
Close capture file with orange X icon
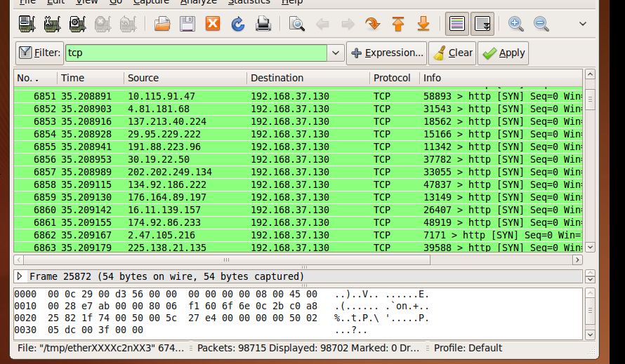213,24
